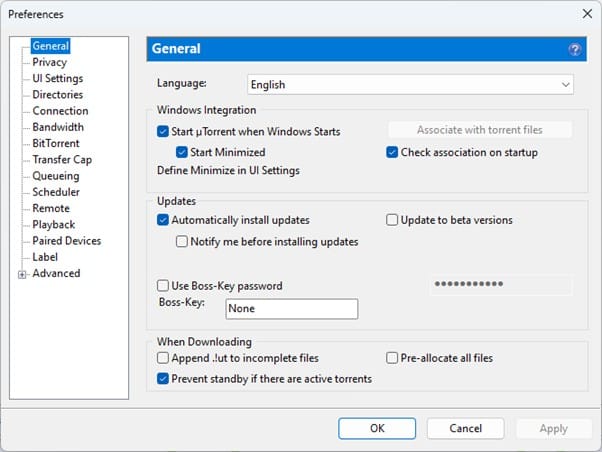The image size is (602, 452).
Task: Select Playback category
Action: click(x=54, y=225)
